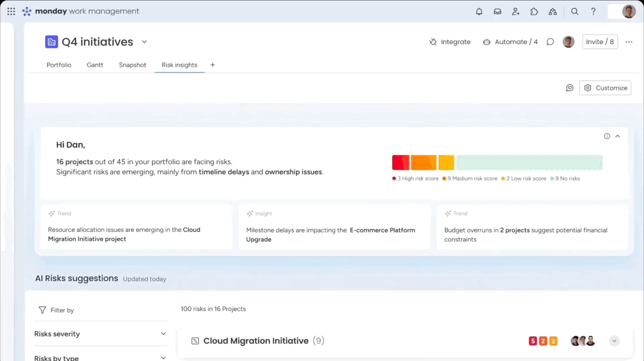Select the Risk insights tab
Image resolution: width=644 pixels, height=361 pixels.
point(179,65)
